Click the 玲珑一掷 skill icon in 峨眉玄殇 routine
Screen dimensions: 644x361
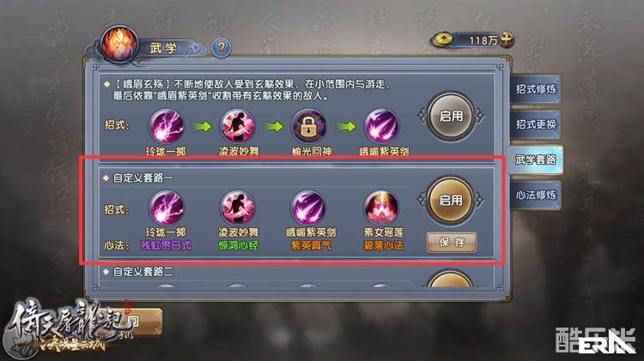point(166,126)
